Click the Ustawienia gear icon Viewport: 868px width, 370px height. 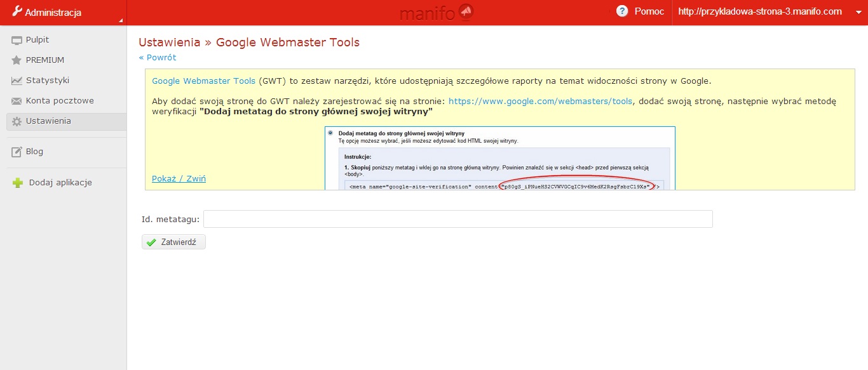point(17,121)
